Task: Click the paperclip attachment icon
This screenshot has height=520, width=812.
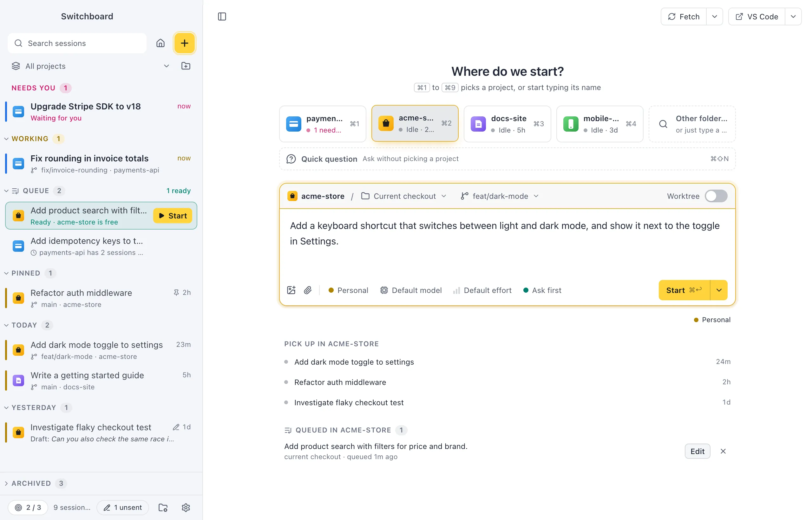Action: pyautogui.click(x=308, y=290)
